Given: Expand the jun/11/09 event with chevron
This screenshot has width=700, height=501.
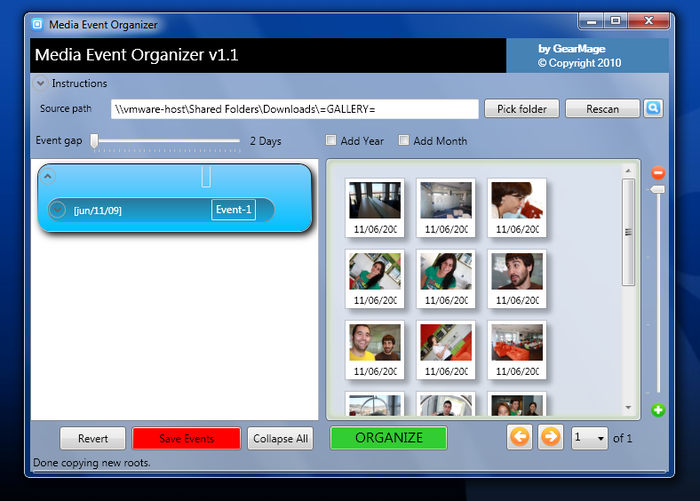Looking at the screenshot, I should [58, 210].
